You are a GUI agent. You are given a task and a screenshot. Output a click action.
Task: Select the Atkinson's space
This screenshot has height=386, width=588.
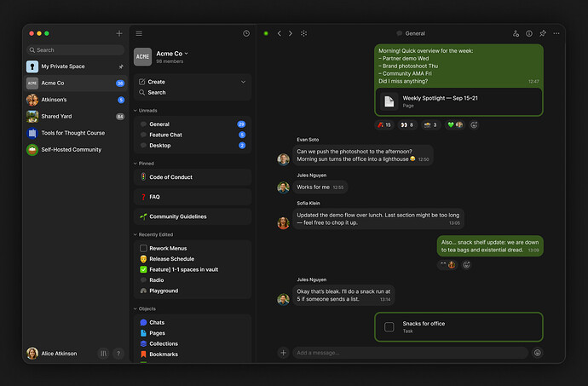[x=53, y=100]
